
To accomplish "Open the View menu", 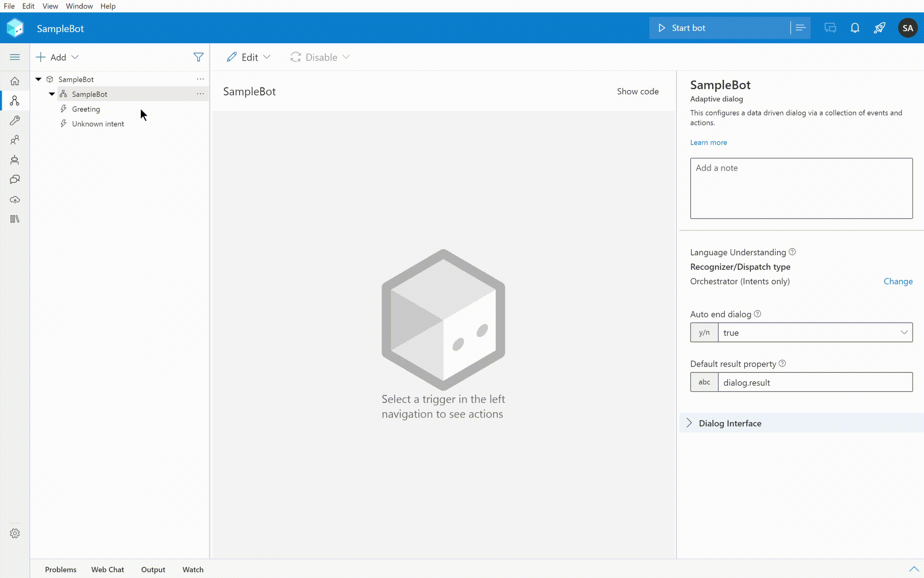I will pyautogui.click(x=50, y=6).
